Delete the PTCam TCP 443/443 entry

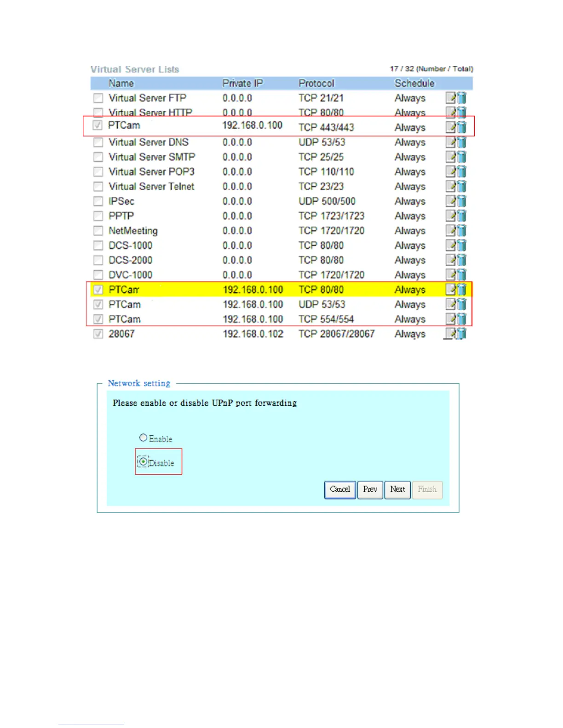click(x=461, y=127)
